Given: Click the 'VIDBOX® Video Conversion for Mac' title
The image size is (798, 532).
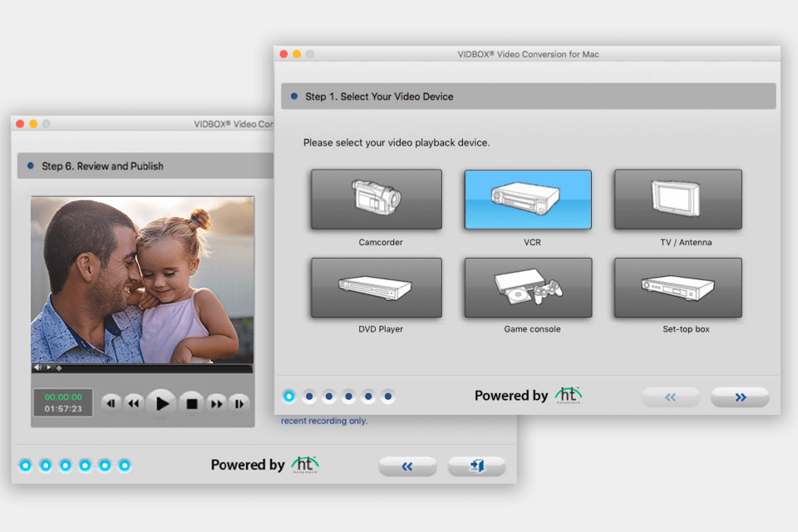Looking at the screenshot, I should point(529,54).
